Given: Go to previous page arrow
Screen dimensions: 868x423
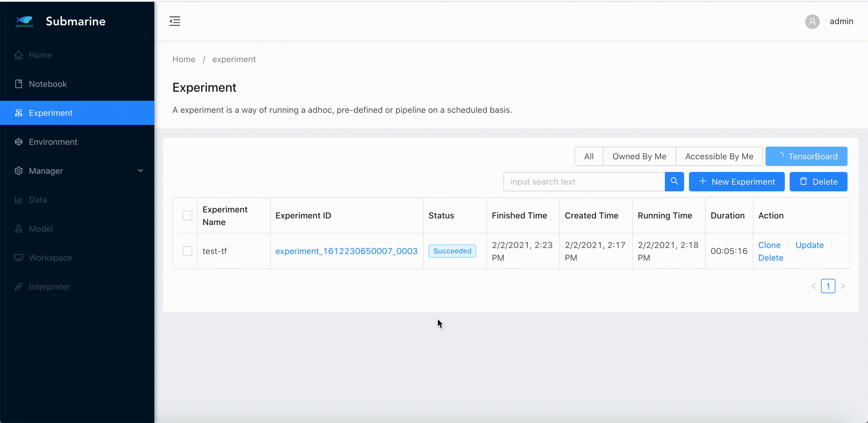Looking at the screenshot, I should pos(813,286).
